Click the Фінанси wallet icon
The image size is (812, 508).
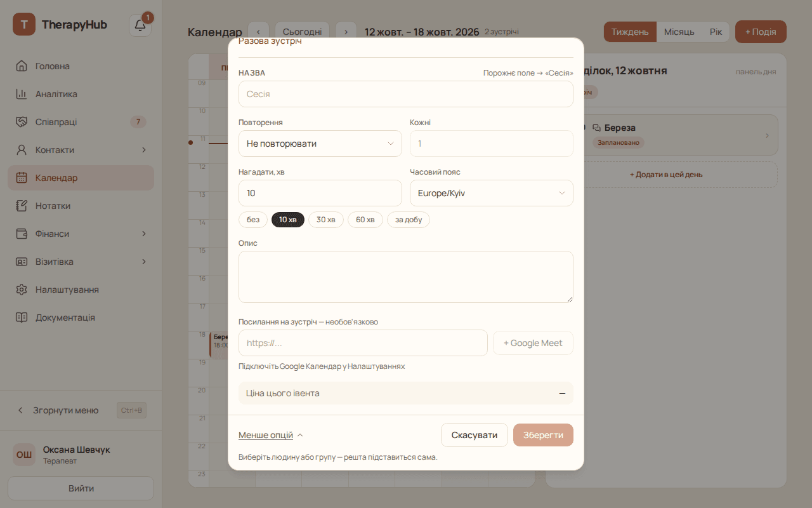[x=22, y=234]
